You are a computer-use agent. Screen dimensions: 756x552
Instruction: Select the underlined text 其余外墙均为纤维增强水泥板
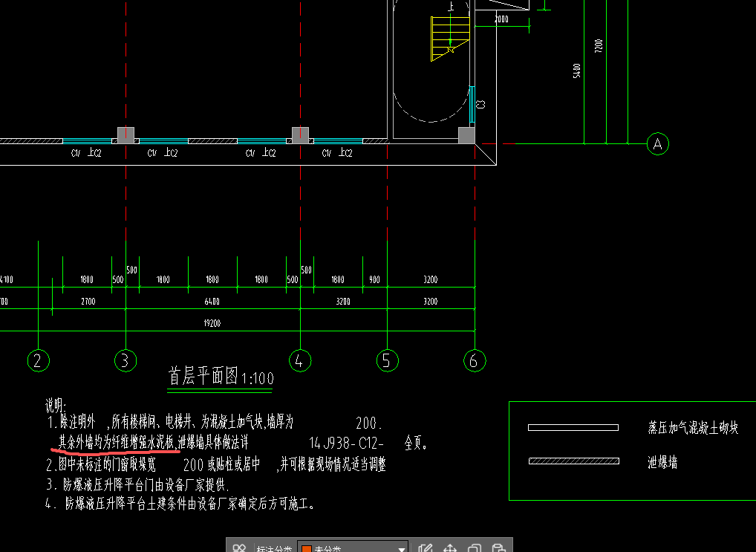point(116,443)
